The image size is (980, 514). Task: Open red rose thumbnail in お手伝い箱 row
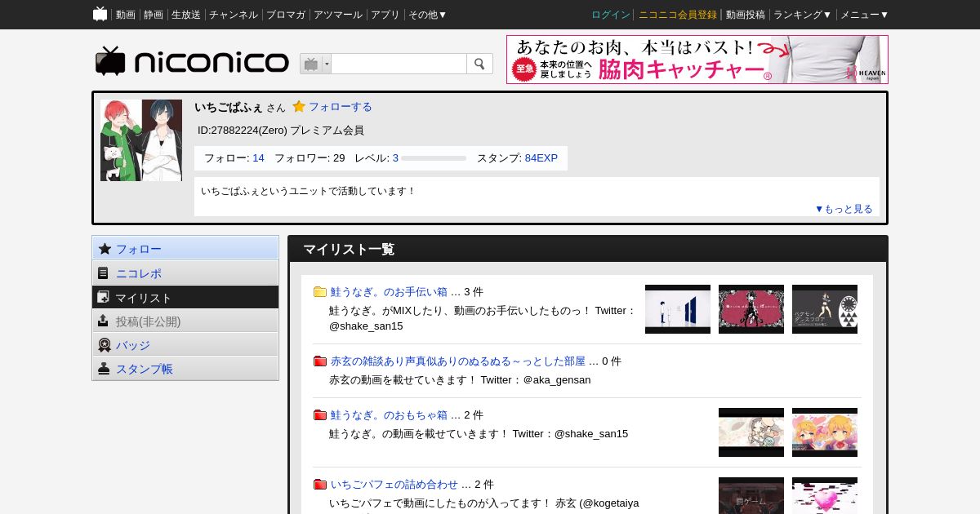click(751, 309)
